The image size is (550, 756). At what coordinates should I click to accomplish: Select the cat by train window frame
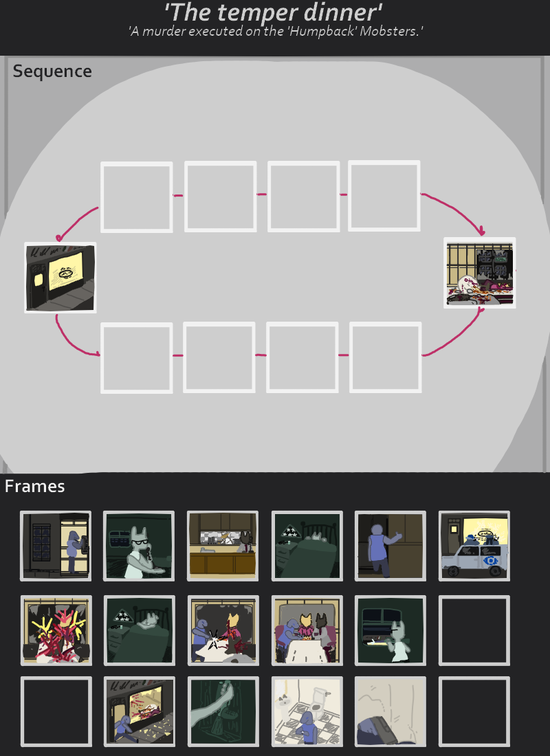click(x=390, y=630)
